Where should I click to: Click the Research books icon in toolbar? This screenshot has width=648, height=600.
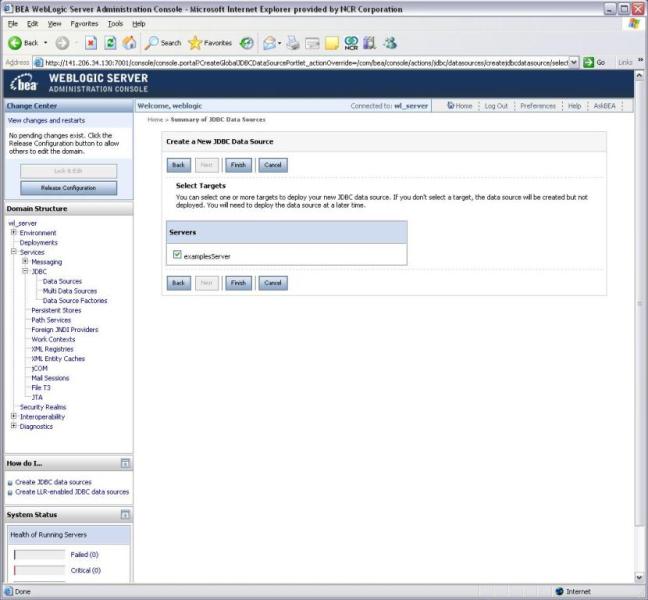click(369, 43)
